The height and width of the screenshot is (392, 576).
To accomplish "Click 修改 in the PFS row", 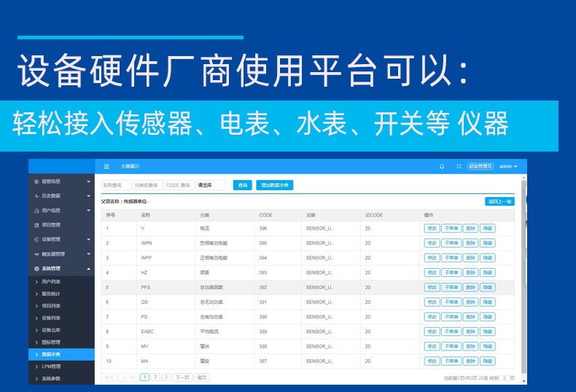I will (x=432, y=287).
